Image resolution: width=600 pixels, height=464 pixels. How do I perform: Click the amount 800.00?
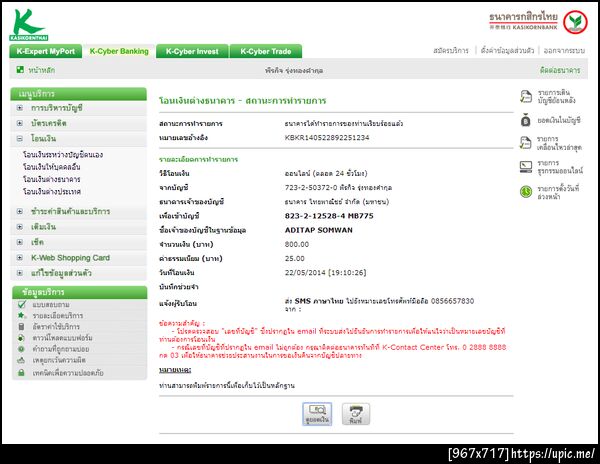[297, 244]
